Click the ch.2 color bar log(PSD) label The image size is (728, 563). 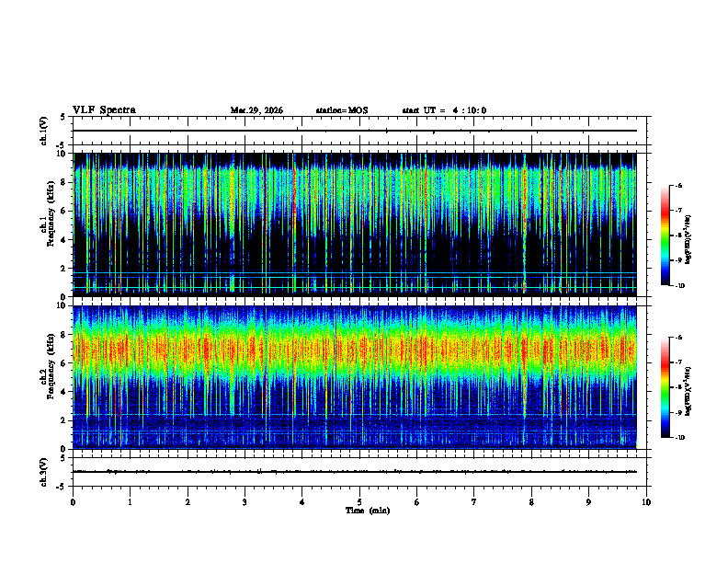tap(688, 391)
